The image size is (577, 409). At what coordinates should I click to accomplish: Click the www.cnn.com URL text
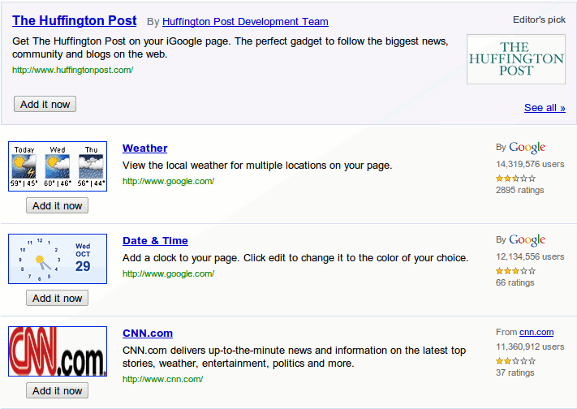pos(163,379)
